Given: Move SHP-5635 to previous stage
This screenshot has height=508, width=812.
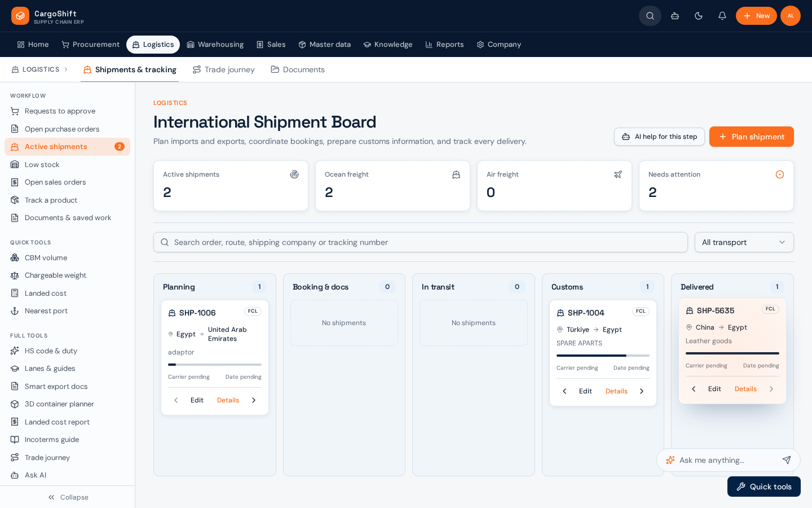Looking at the screenshot, I should (694, 389).
